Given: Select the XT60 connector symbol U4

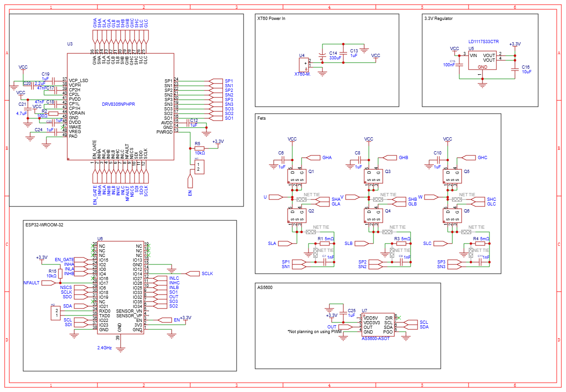Looking at the screenshot, I should click(x=304, y=64).
